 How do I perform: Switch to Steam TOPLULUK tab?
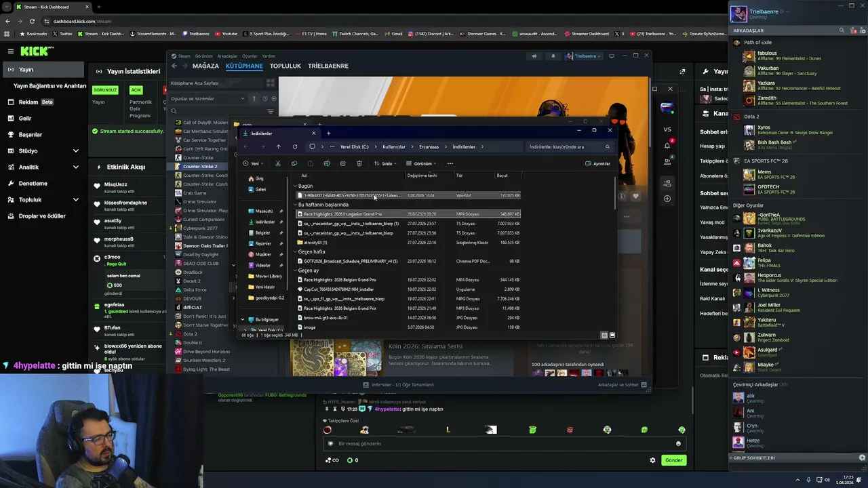[285, 66]
